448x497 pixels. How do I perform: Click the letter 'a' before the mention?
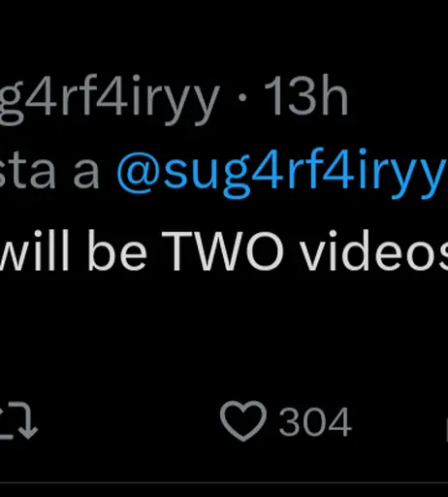point(86,176)
